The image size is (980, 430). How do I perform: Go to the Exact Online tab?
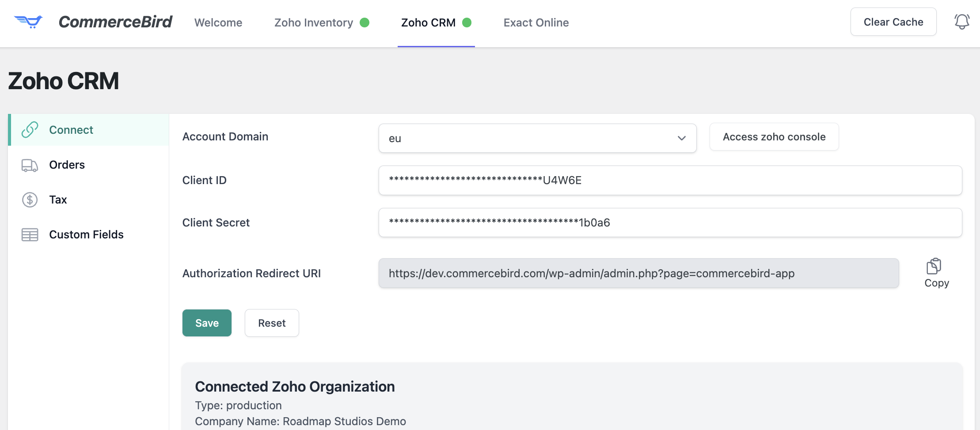[536, 23]
